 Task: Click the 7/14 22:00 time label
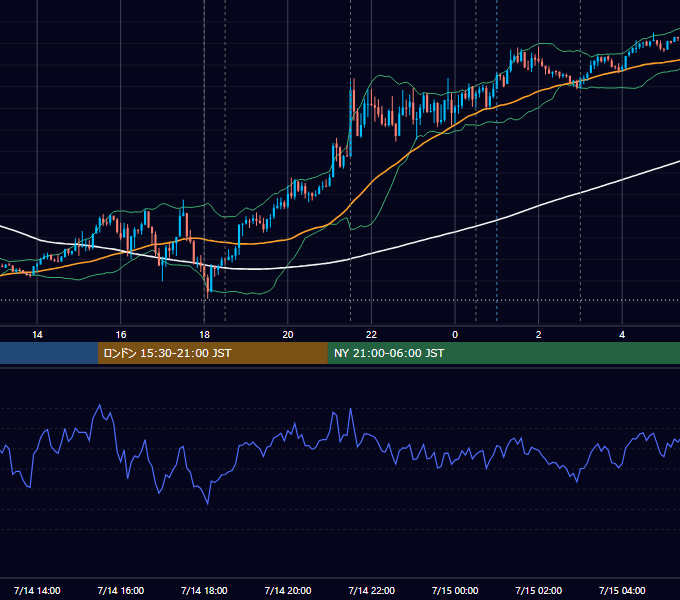(x=372, y=590)
